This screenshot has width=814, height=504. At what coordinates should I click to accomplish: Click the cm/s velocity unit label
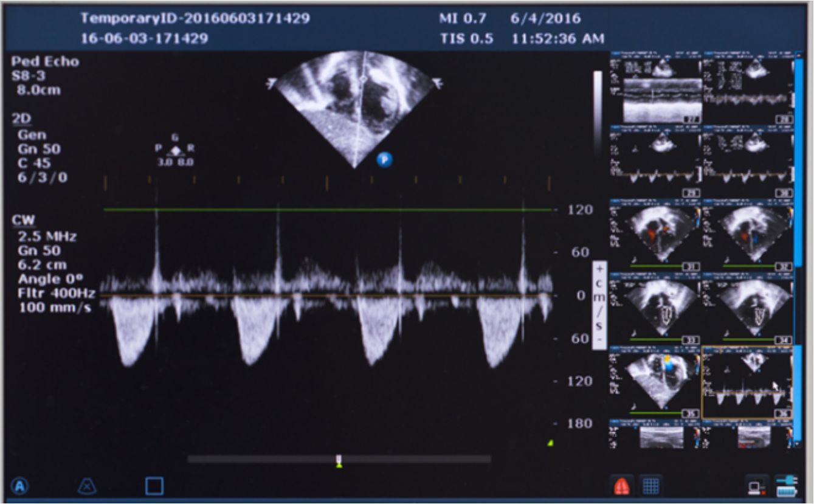[x=600, y=306]
